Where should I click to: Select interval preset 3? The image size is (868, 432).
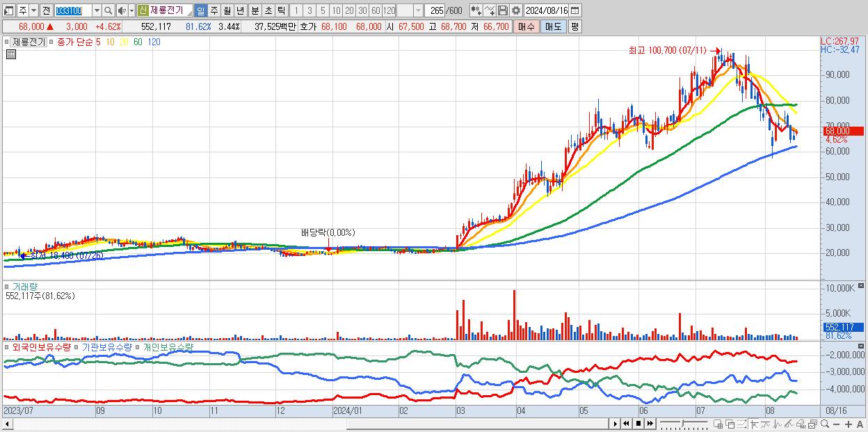[x=310, y=10]
